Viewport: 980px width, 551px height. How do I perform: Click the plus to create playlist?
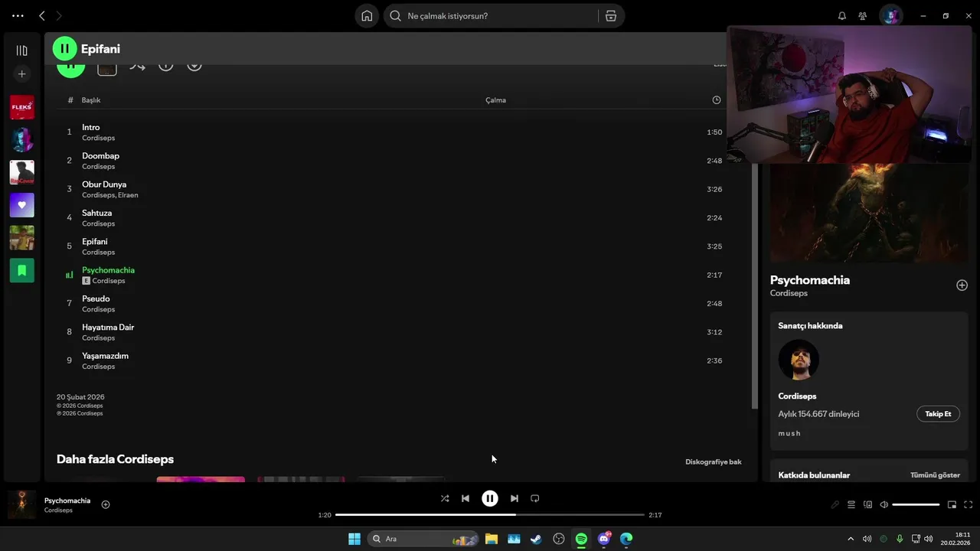(22, 74)
